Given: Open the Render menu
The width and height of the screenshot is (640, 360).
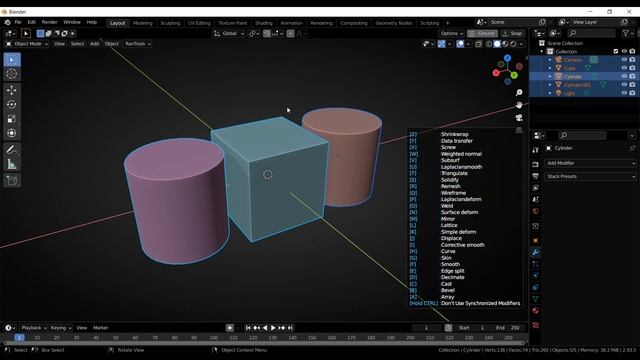Looking at the screenshot, I should (49, 22).
